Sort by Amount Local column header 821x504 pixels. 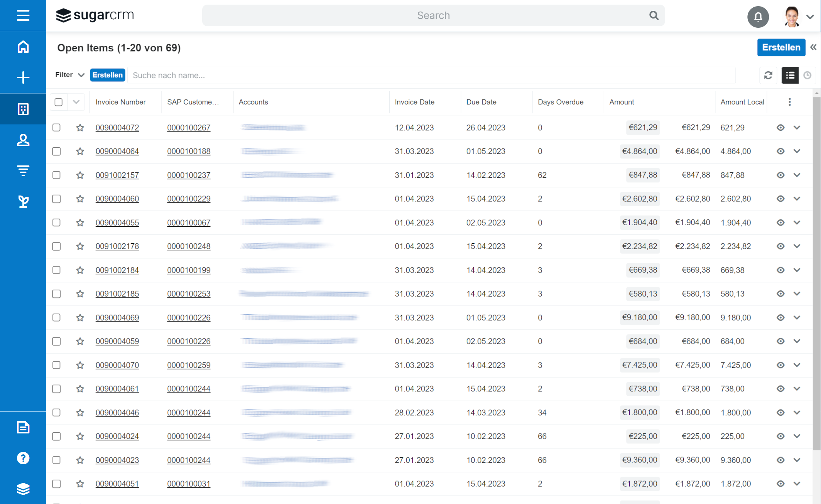click(x=742, y=102)
